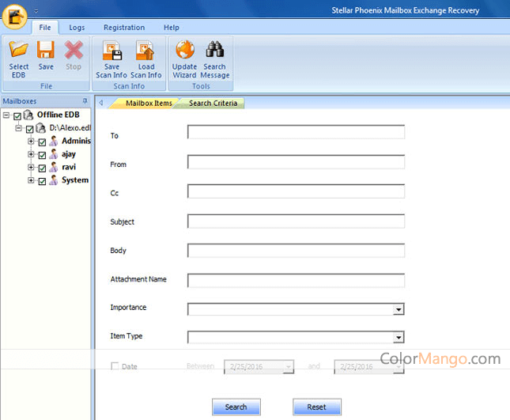Viewport: 510px width, 420px height.
Task: Expand the System mailbox node
Action: pos(31,180)
